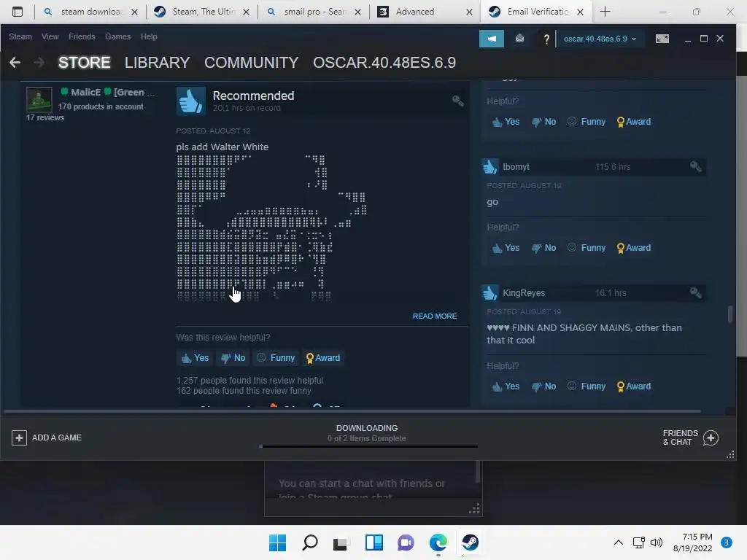Open the Steam menu
Viewport: 747px width, 560px height.
pyautogui.click(x=20, y=36)
